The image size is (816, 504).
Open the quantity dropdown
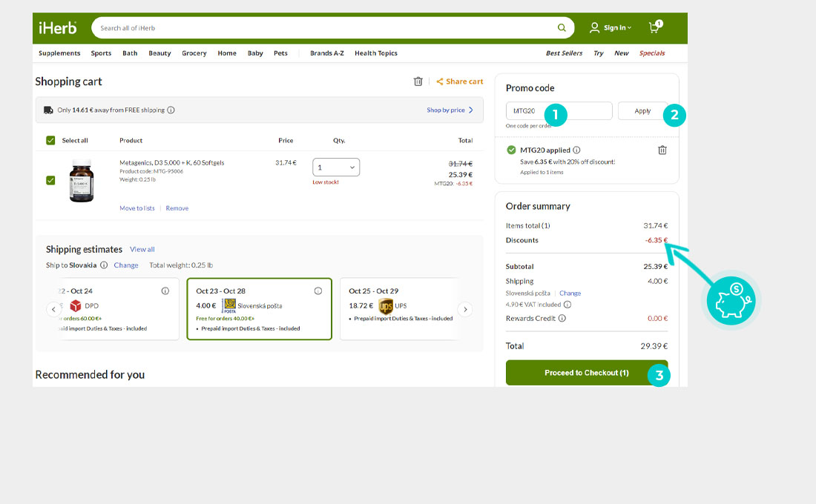point(335,168)
